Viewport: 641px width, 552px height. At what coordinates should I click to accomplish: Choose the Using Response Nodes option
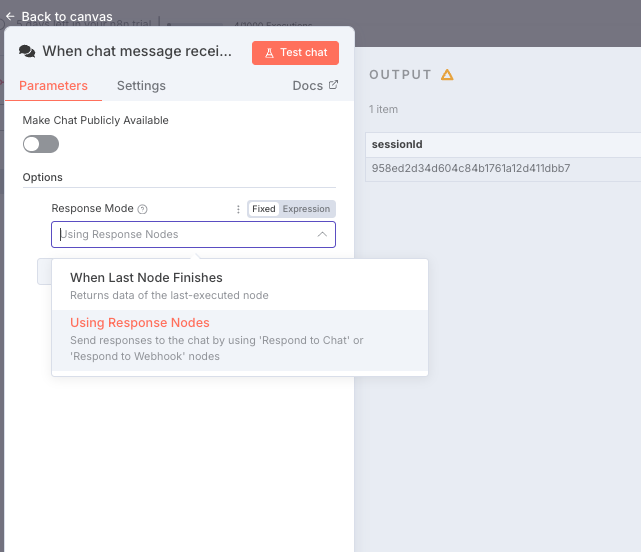pyautogui.click(x=140, y=323)
